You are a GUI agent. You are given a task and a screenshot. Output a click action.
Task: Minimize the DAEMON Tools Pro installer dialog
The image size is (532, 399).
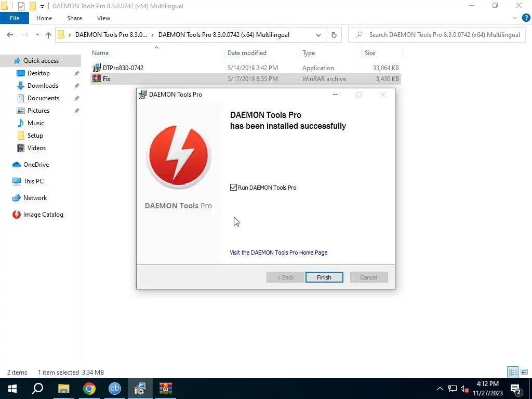(336, 95)
